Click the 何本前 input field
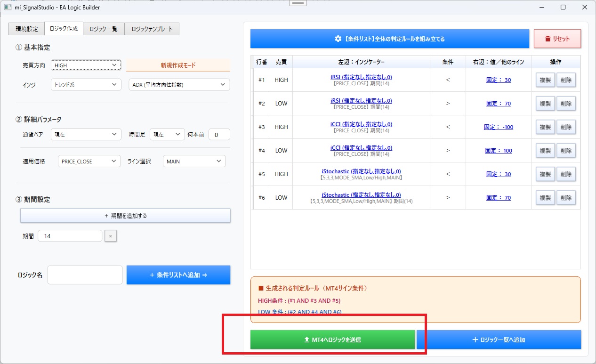The height and width of the screenshot is (364, 596). 219,135
